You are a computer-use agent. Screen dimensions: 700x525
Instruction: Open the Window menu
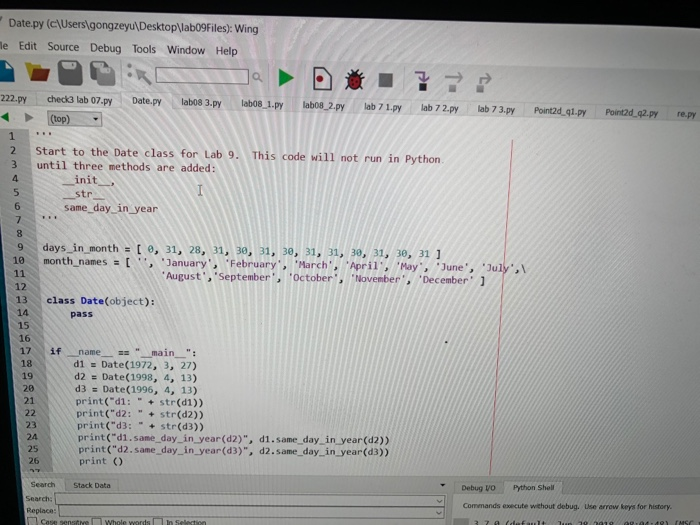[x=186, y=50]
